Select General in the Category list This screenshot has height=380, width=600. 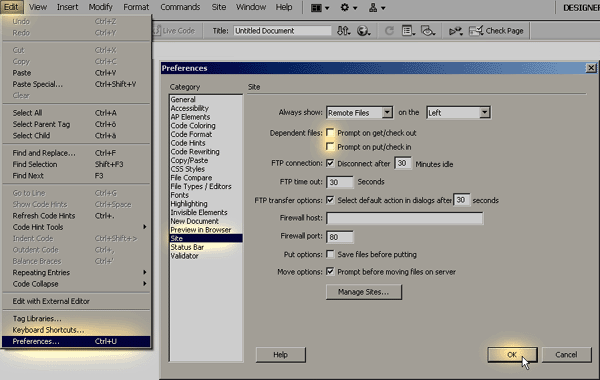206,99
